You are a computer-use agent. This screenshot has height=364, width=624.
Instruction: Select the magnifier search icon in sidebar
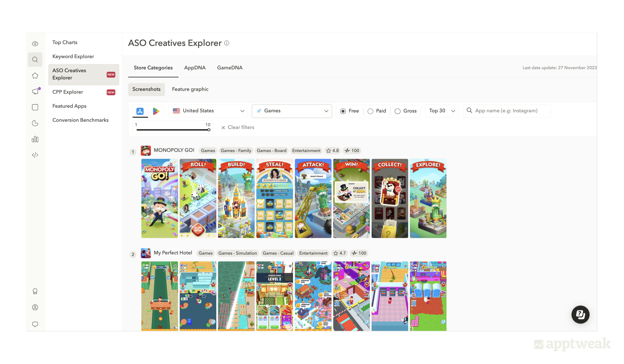35,60
